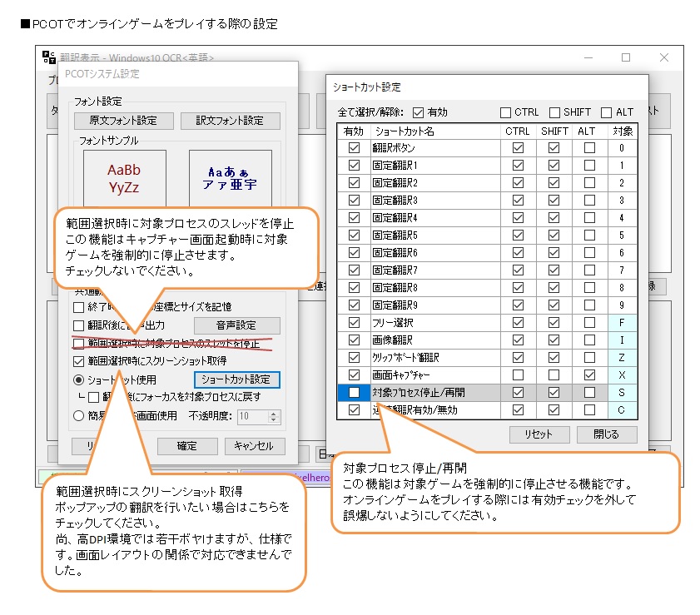Click the 対象 column header
Screen dimensions: 700x615
click(623, 131)
